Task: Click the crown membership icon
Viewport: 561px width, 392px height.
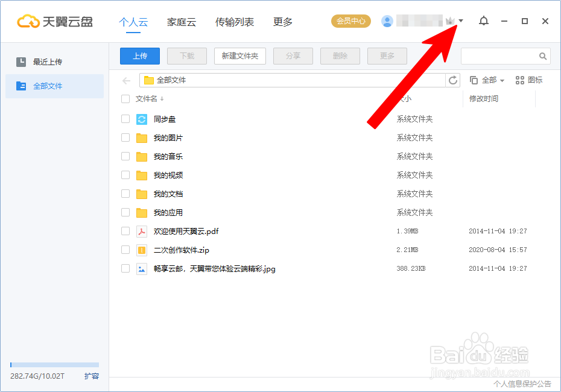Action: click(x=450, y=21)
